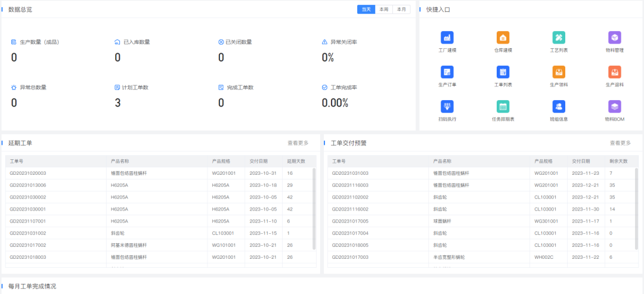
Task: Click delivery date 2023-11-23
Action: pyautogui.click(x=586, y=174)
